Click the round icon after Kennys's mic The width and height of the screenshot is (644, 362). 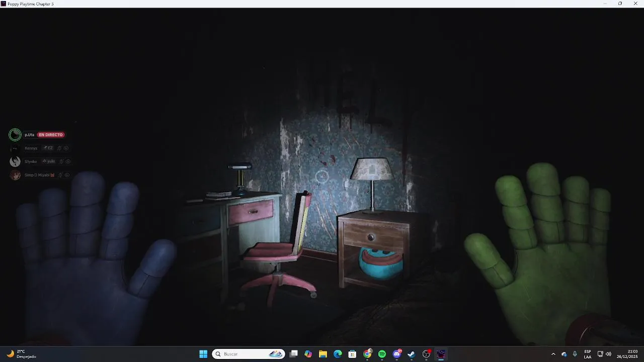click(66, 148)
